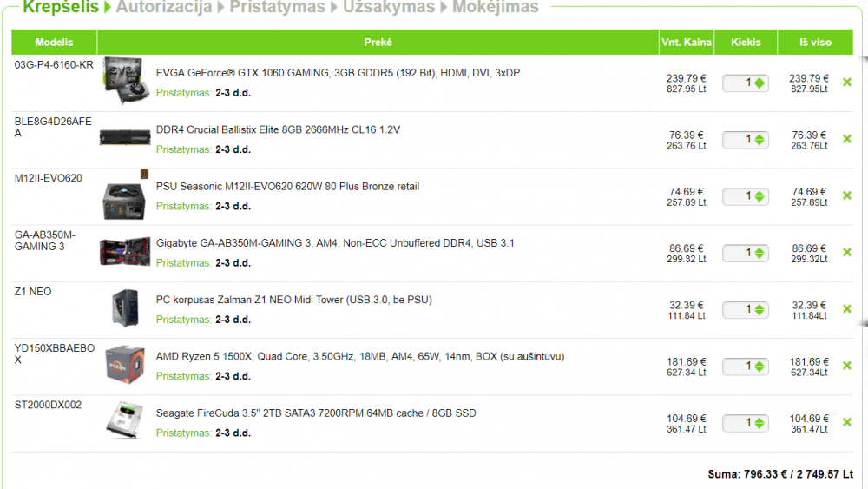Adjust quantity stepper for Crucial Ballistix RAM
Screen dimensions: 868x489
coord(759,140)
